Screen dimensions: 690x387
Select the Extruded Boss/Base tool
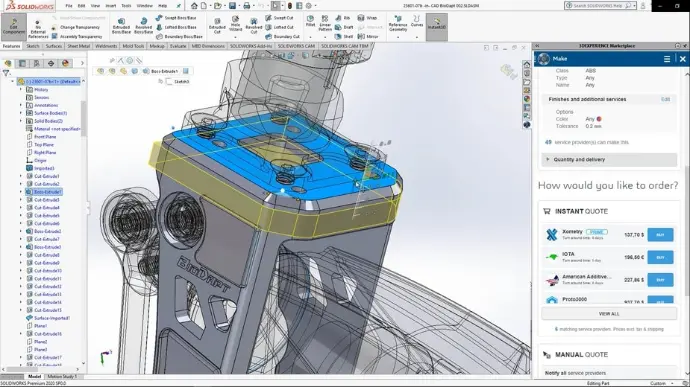pyautogui.click(x=121, y=26)
